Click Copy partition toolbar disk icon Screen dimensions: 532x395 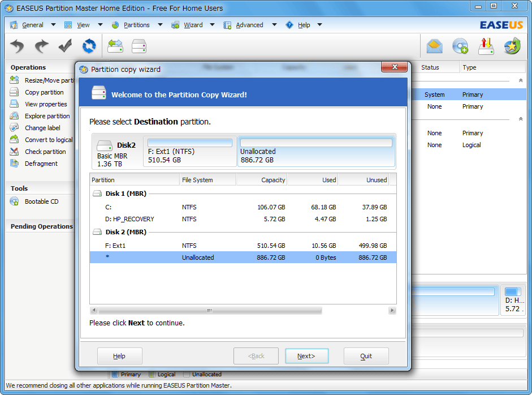[x=139, y=46]
